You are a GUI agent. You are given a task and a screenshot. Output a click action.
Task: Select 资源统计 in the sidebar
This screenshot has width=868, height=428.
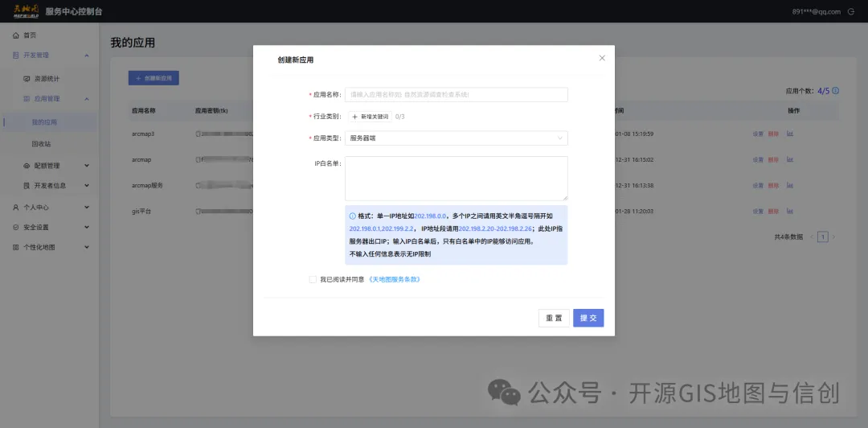tap(46, 79)
